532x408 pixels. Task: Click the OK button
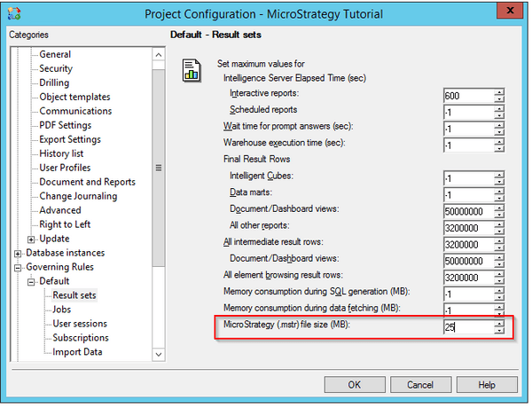point(354,385)
